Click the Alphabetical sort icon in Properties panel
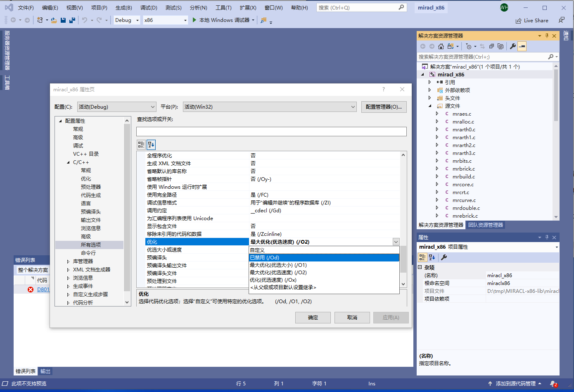The height and width of the screenshot is (392, 574). tap(432, 257)
